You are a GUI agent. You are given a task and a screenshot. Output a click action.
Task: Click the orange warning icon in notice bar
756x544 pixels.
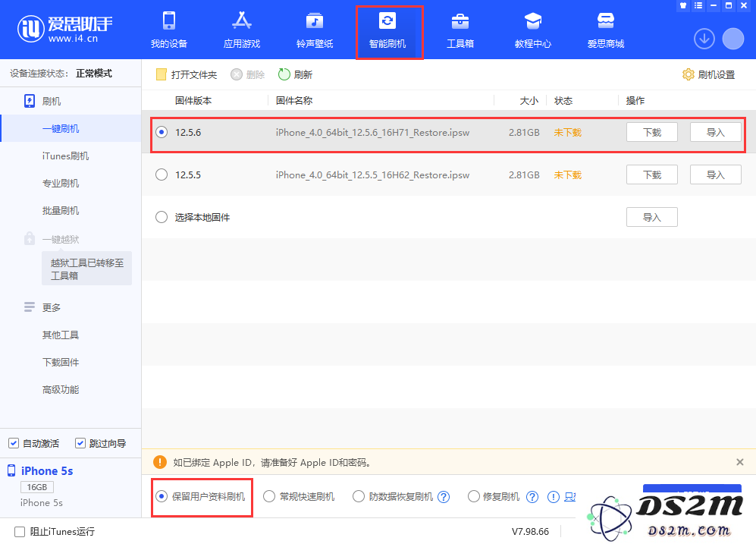pos(159,462)
